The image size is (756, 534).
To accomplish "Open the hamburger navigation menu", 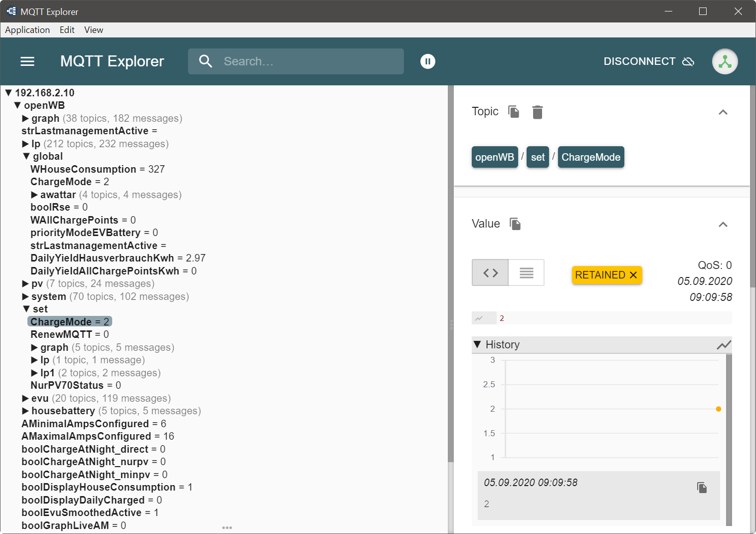I will [27, 61].
